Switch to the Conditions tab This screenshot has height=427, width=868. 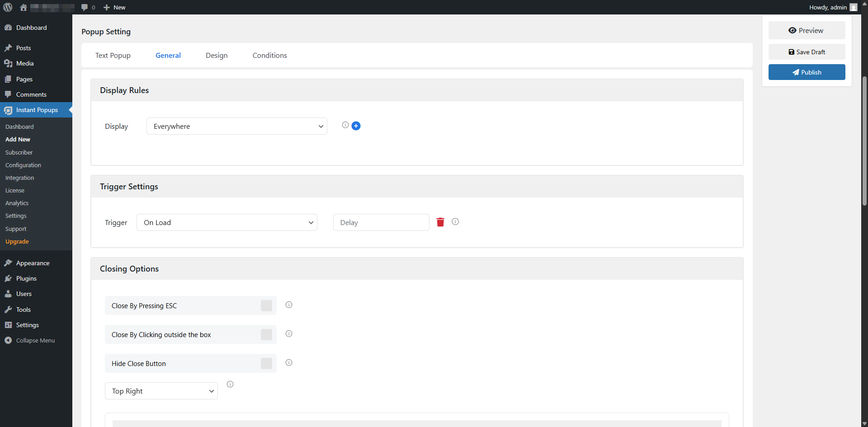(x=270, y=56)
